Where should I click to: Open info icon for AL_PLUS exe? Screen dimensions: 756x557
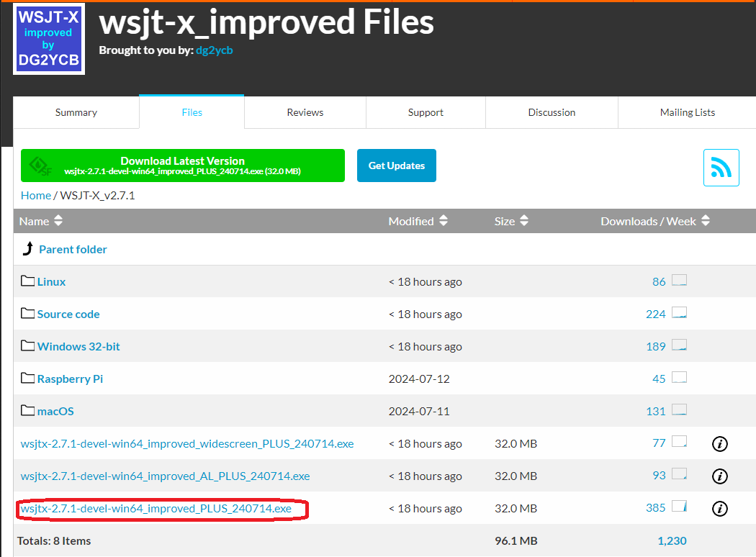pyautogui.click(x=720, y=476)
